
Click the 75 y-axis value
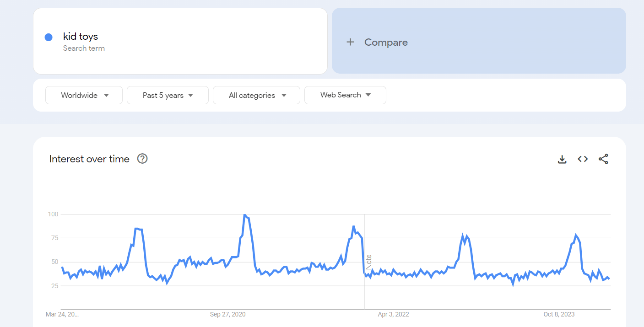tap(54, 238)
